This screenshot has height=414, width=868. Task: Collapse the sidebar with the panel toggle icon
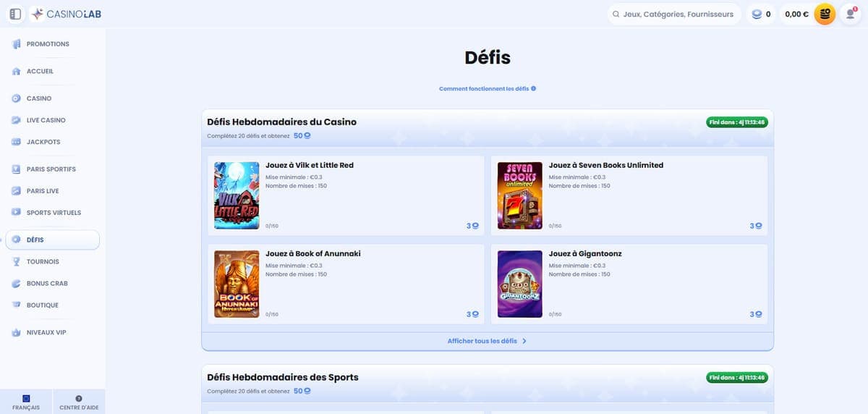pos(16,14)
